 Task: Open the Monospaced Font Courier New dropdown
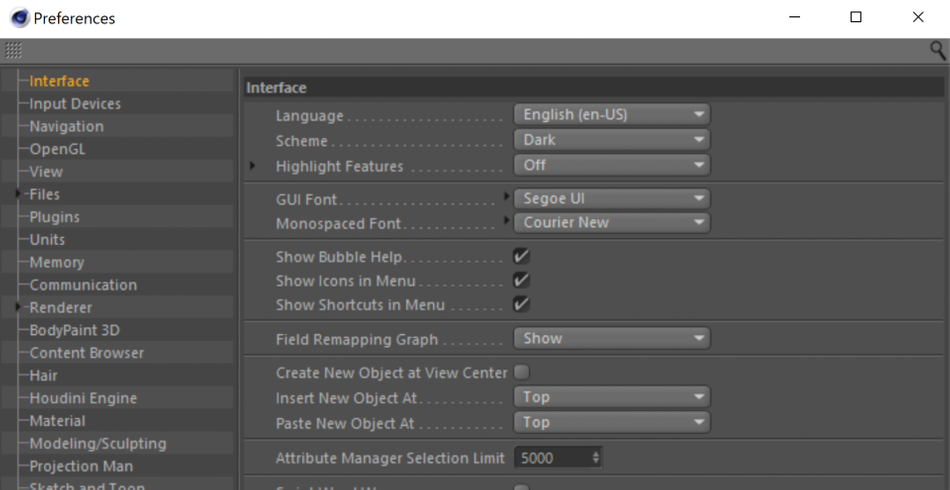(612, 222)
